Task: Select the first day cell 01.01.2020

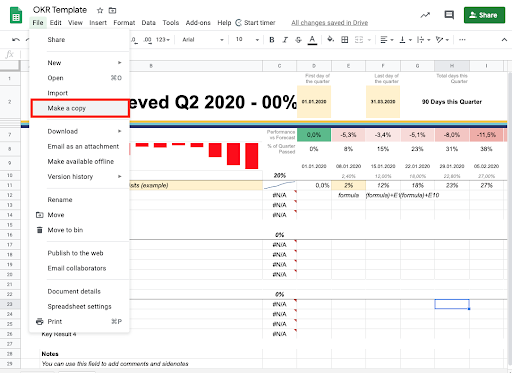Action: (x=314, y=102)
